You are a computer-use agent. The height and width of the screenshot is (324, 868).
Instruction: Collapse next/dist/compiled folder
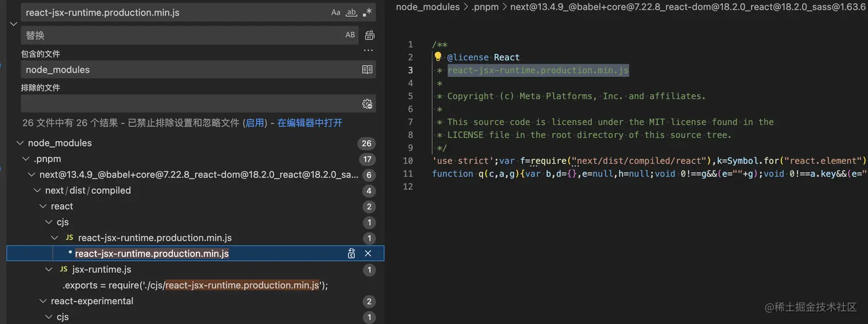click(37, 191)
